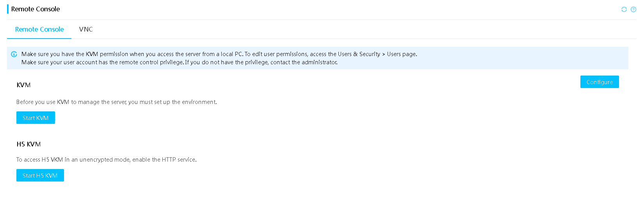Launch the Start KVM button
This screenshot has height=199, width=644.
[x=36, y=118]
